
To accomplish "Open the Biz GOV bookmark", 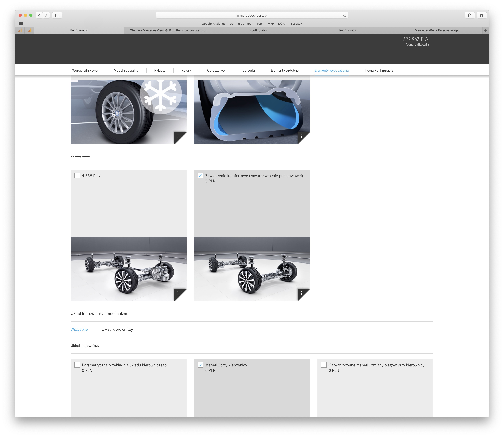I will pos(296,24).
